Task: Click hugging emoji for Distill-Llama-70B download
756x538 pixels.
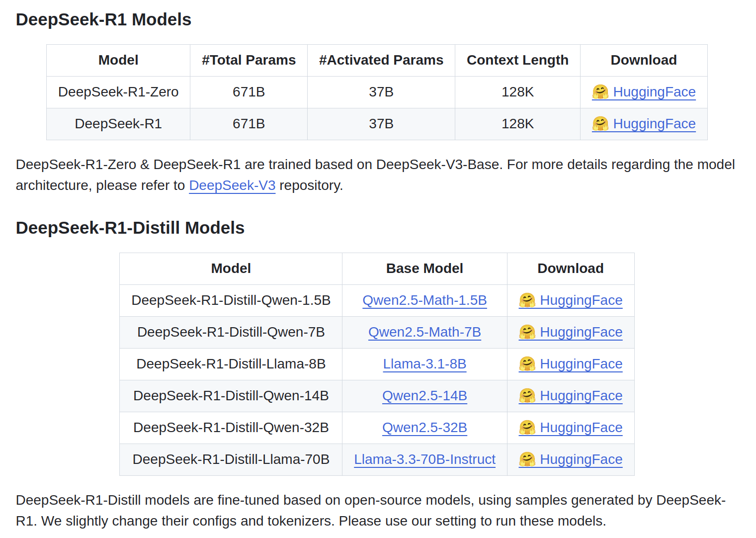Action: [527, 459]
